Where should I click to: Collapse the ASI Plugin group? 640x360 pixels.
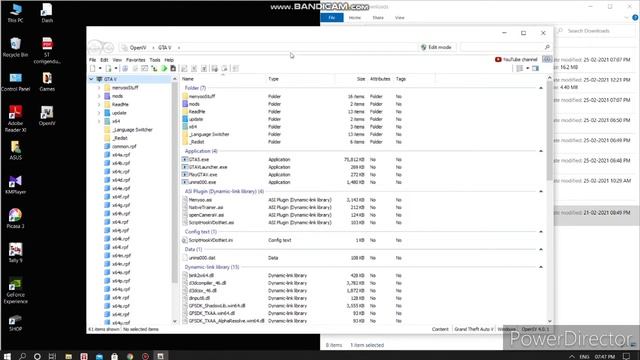541,191
